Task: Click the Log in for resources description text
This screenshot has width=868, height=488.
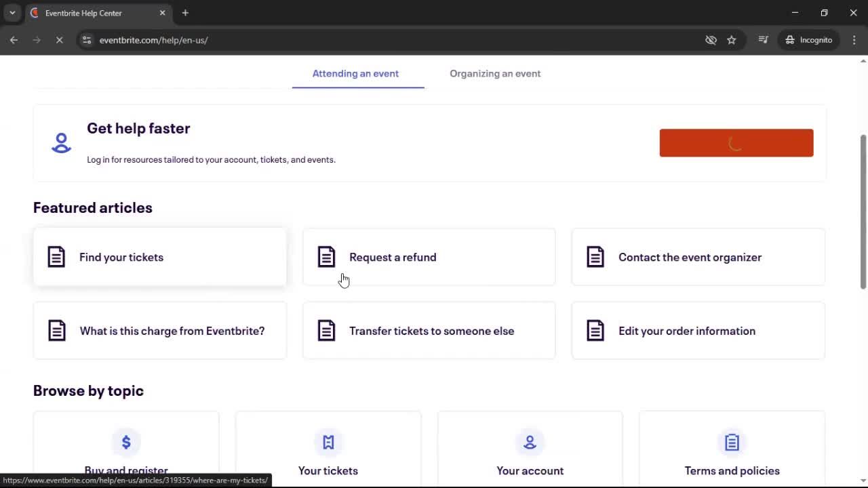Action: pos(211,160)
